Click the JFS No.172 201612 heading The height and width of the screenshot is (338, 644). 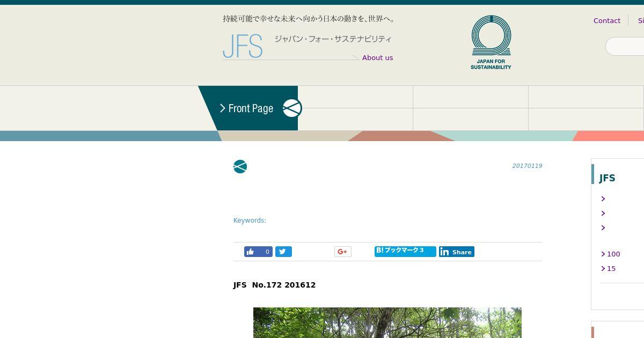tap(274, 285)
